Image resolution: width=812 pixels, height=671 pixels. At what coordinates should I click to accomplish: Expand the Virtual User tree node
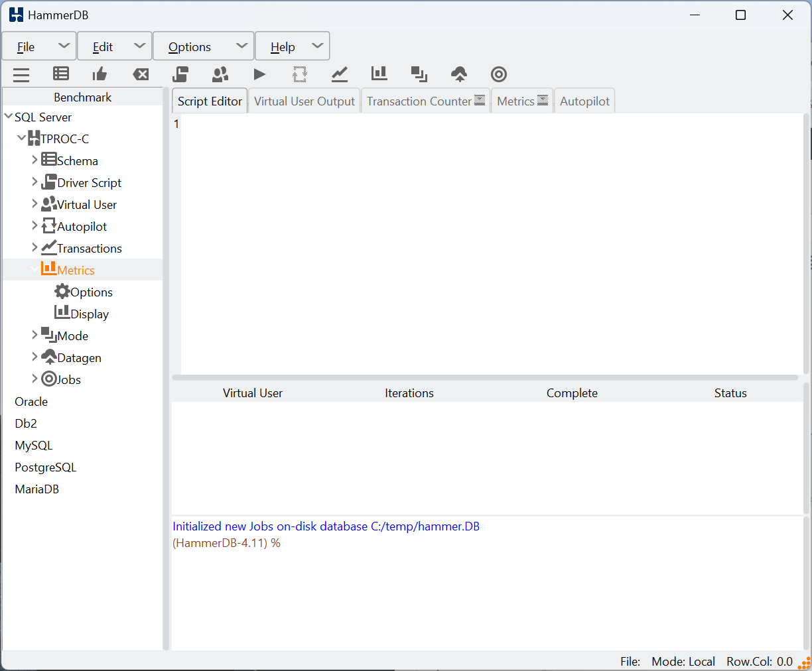(34, 204)
